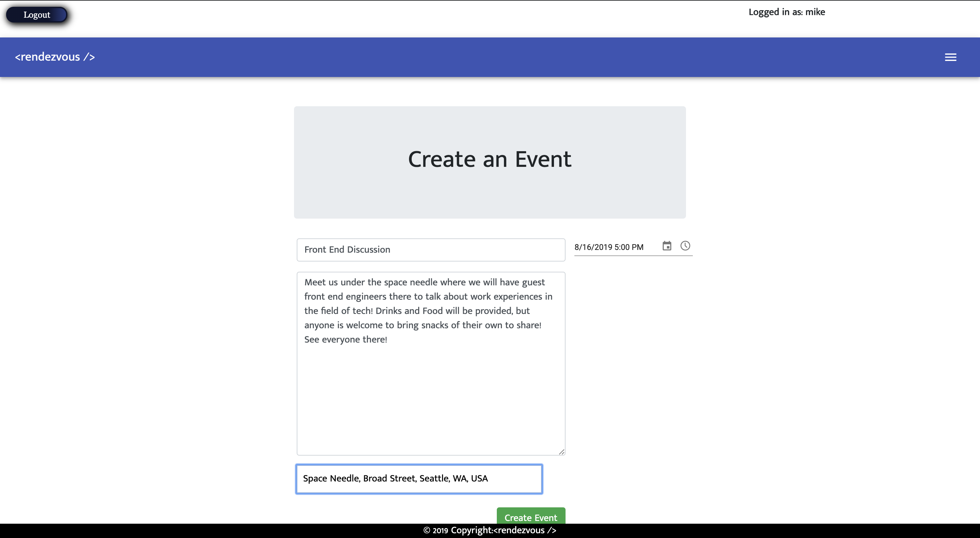This screenshot has height=538, width=980.
Task: Click the © 2019 footer text
Action: click(436, 531)
